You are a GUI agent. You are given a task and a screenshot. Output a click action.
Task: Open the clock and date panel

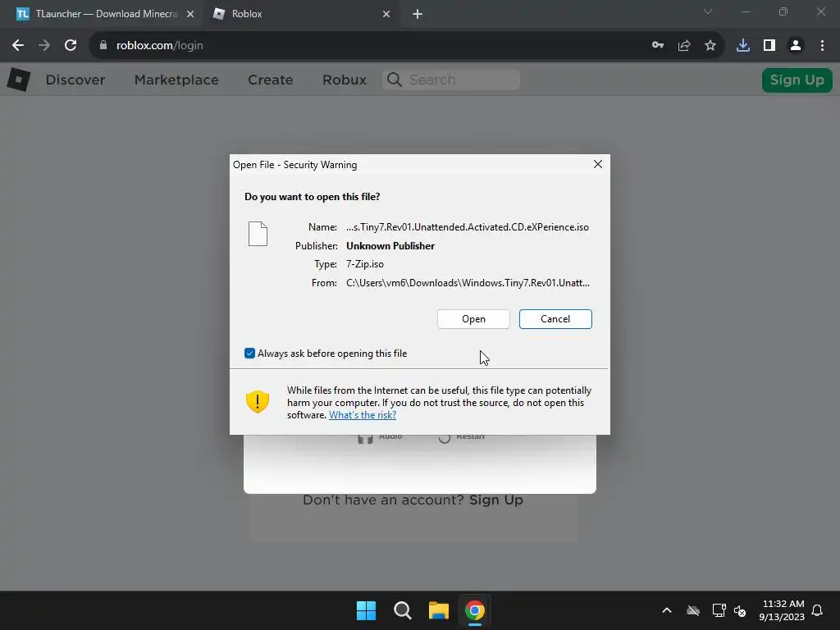(x=782, y=610)
